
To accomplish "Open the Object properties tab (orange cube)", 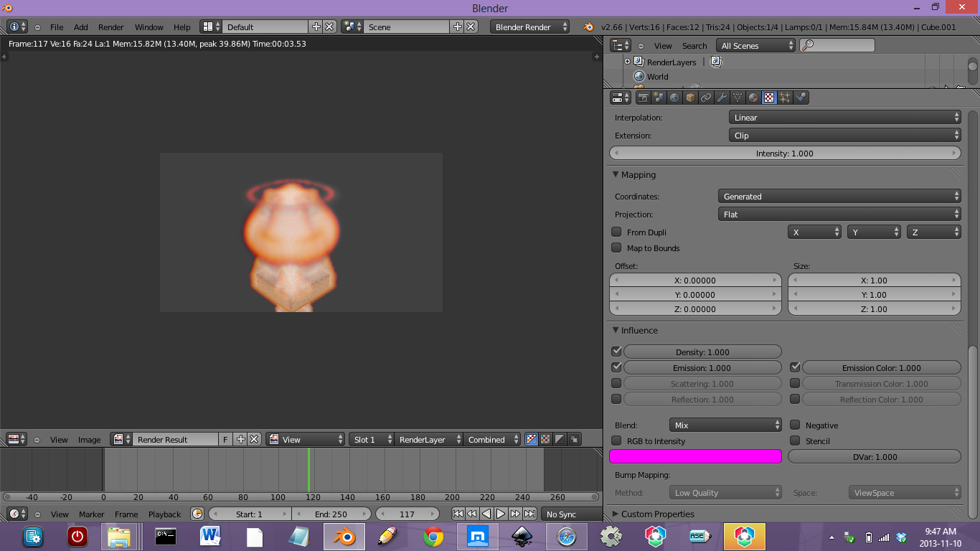I will tap(690, 98).
